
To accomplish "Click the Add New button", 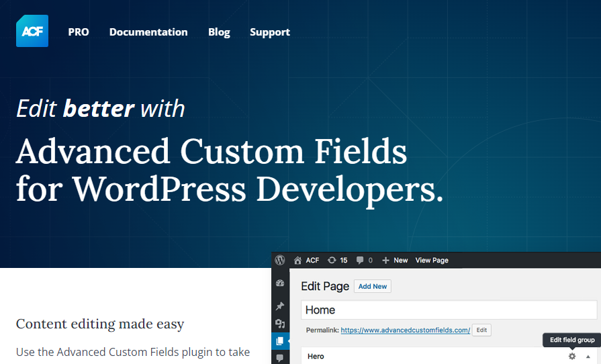I will tap(373, 286).
